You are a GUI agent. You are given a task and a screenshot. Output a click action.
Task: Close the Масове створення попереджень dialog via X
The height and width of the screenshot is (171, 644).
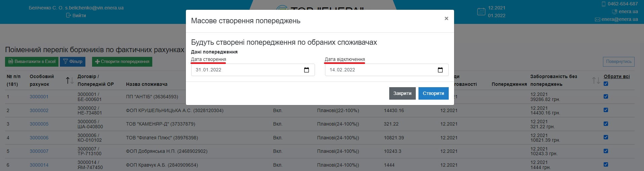(446, 19)
